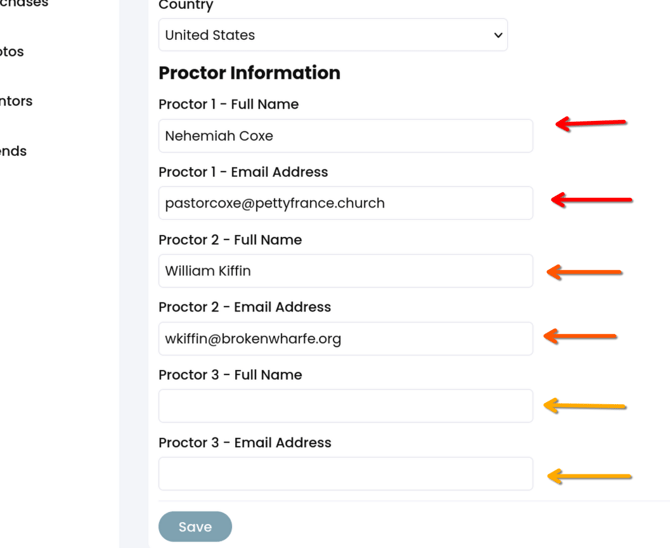Click the "Proctor 3 - Email Address" label
This screenshot has height=548, width=670.
pyautogui.click(x=244, y=442)
